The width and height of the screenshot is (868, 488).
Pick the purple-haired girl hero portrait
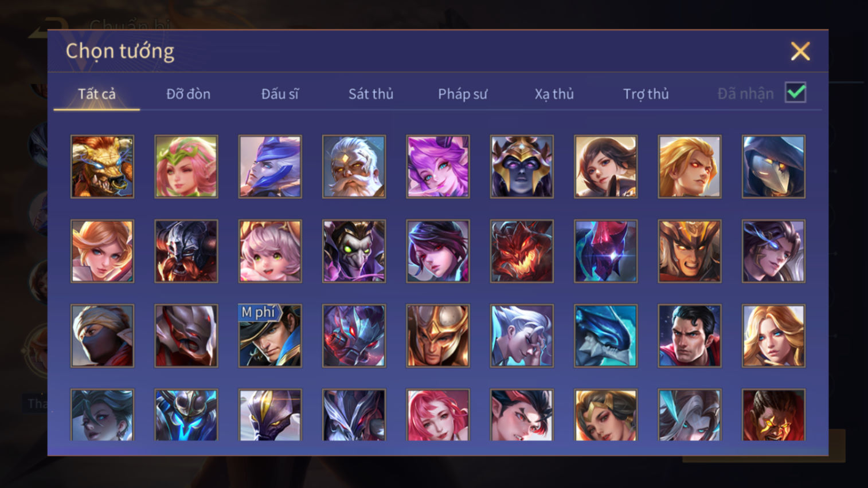tap(438, 167)
